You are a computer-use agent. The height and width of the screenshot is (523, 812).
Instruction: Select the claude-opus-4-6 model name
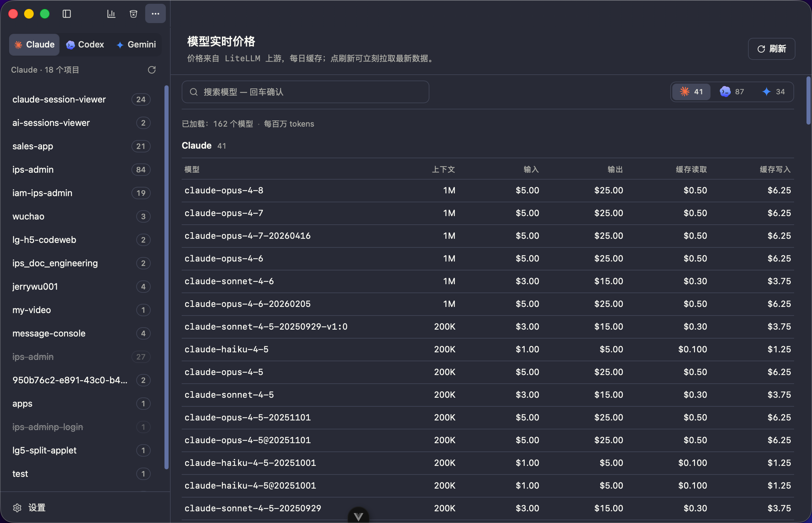click(224, 259)
